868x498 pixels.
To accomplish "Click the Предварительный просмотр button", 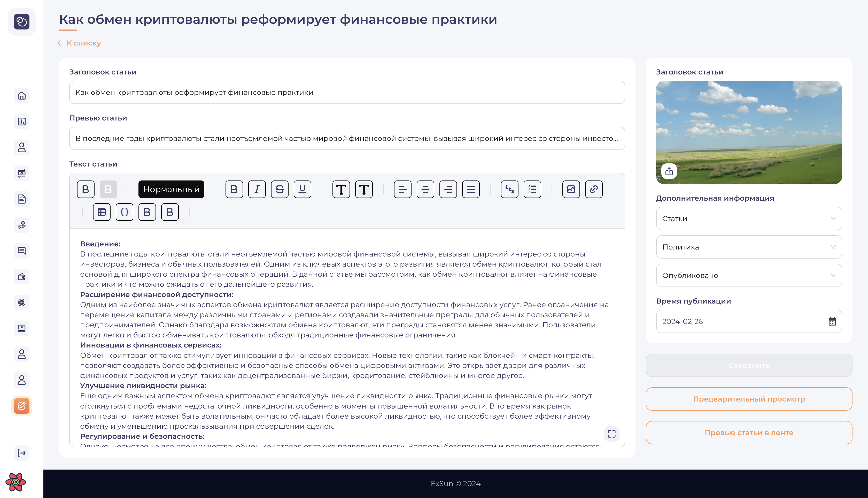I will [x=749, y=399].
